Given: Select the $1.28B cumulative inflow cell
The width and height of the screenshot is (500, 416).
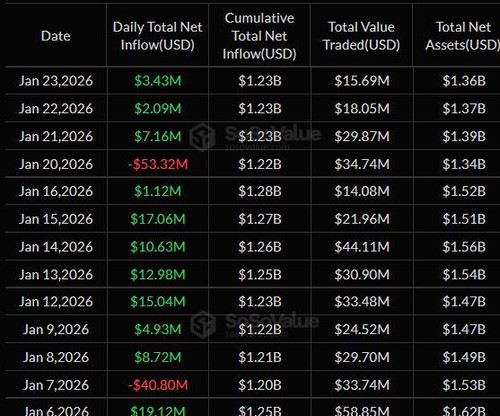Looking at the screenshot, I should (260, 191).
